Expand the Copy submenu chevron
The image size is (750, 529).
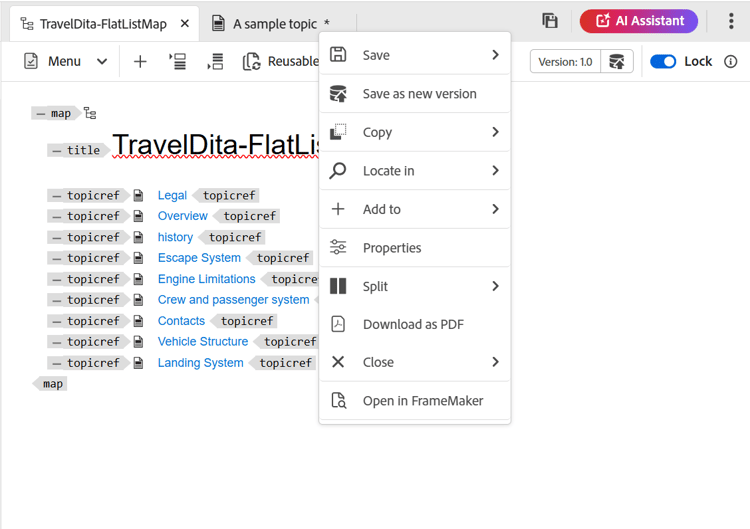496,132
